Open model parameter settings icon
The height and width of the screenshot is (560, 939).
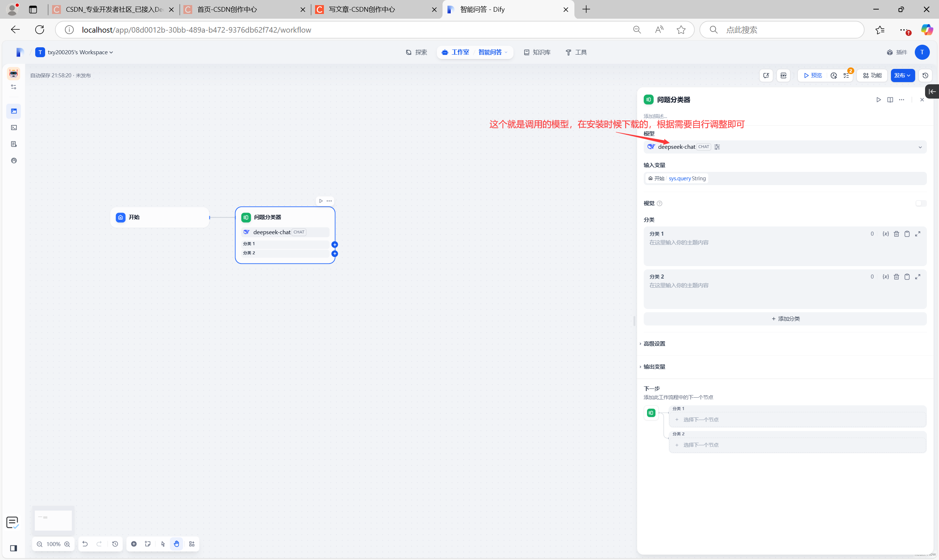point(717,147)
